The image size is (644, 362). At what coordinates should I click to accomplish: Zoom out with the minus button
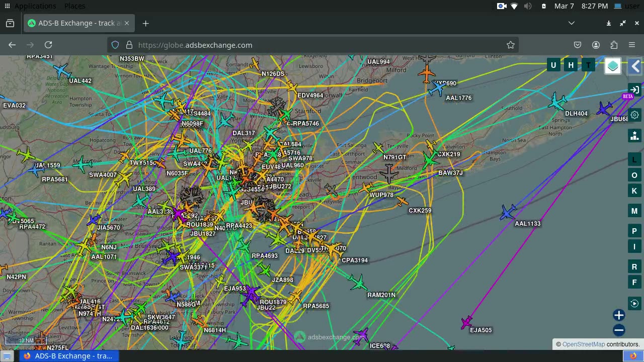619,330
